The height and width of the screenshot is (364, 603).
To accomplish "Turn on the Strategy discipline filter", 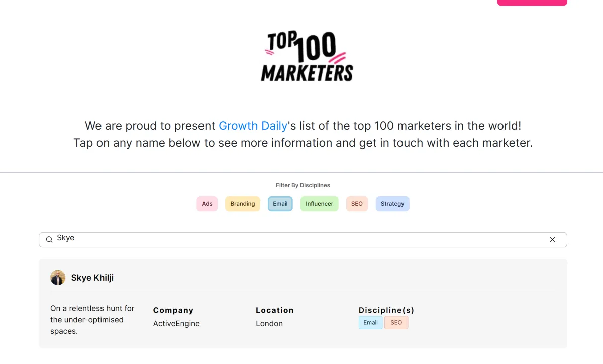I will coord(392,204).
